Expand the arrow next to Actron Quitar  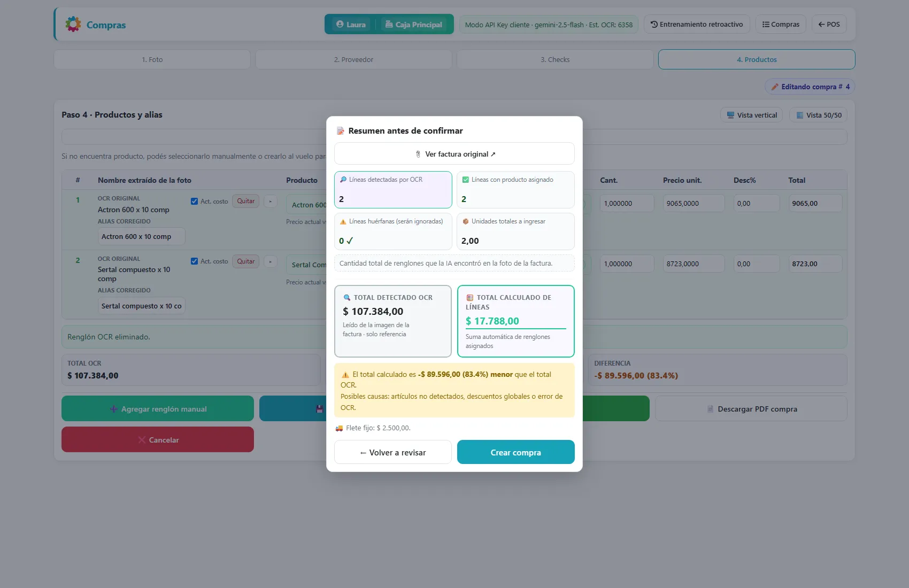[271, 202]
